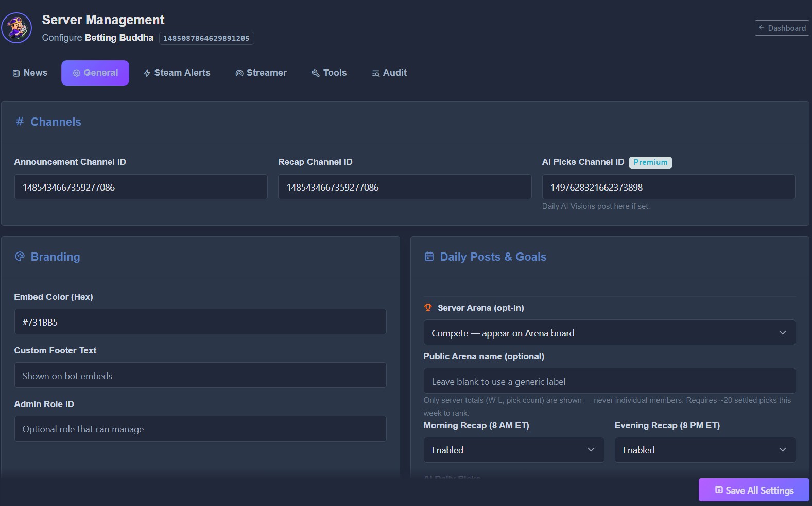Image resolution: width=812 pixels, height=506 pixels.
Task: Click the calendar icon beside Daily Posts
Action: (429, 256)
